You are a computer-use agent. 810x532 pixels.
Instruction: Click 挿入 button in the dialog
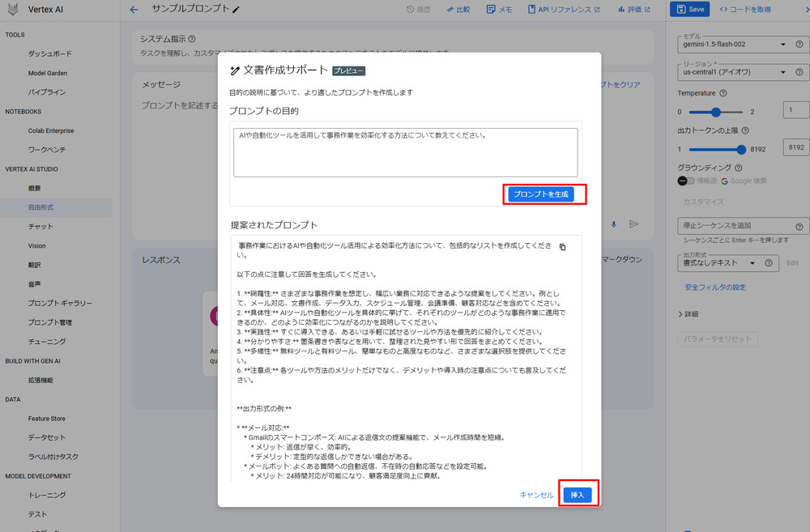point(577,495)
